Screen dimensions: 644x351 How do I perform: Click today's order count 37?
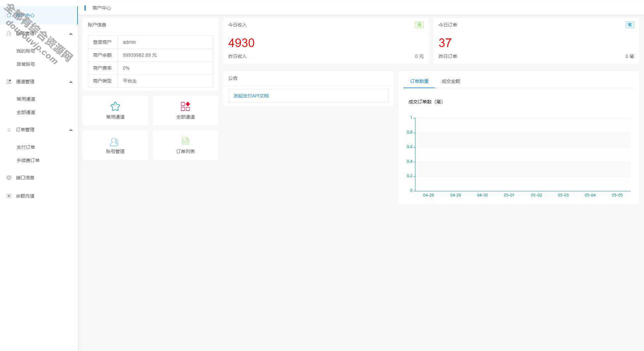pyautogui.click(x=445, y=43)
